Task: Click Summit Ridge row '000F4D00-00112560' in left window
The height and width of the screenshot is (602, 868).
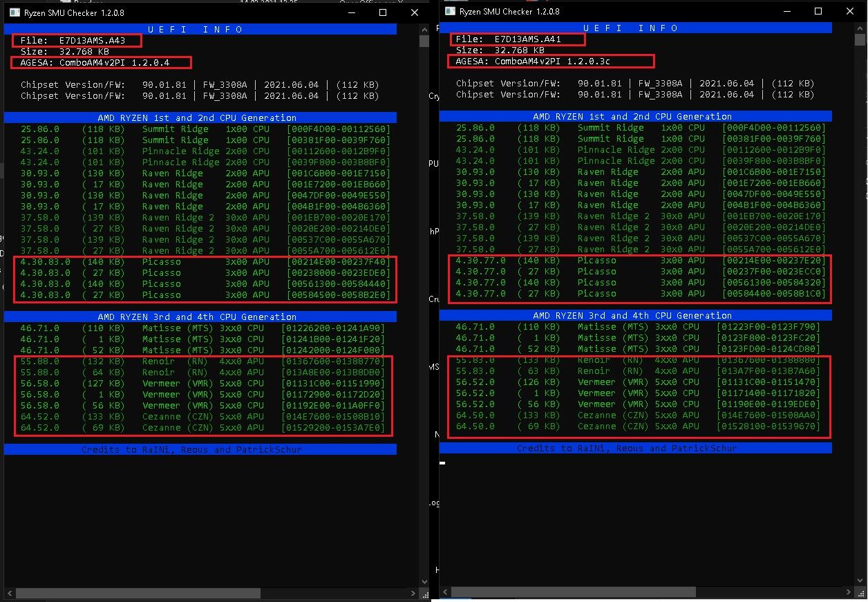Action: (205, 129)
